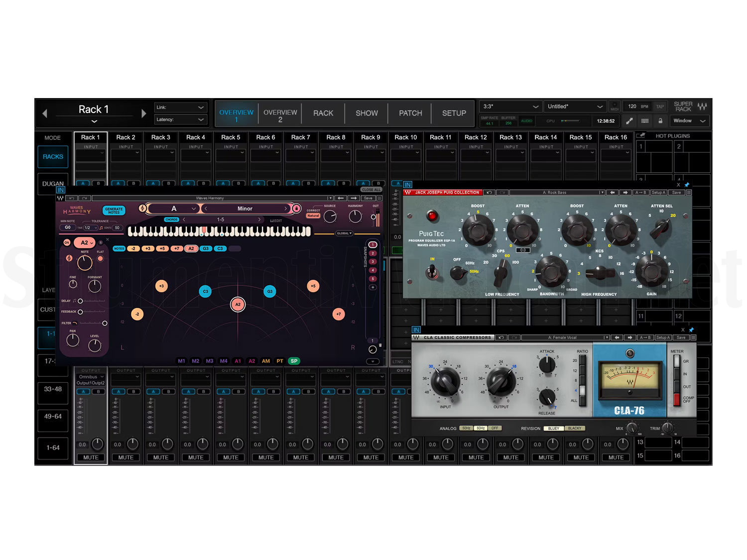
Task: Click the padlock icon in the top toolbar
Action: point(661,120)
